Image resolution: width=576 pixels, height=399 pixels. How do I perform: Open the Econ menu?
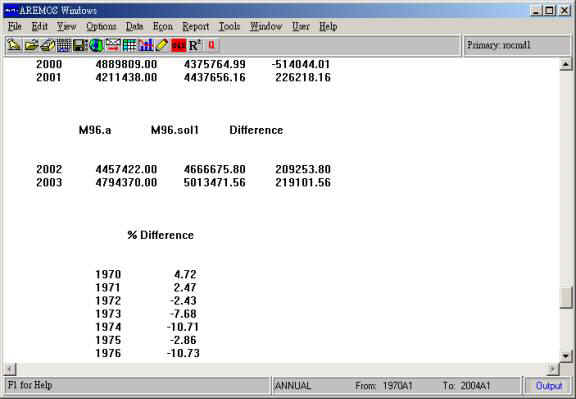coord(163,26)
